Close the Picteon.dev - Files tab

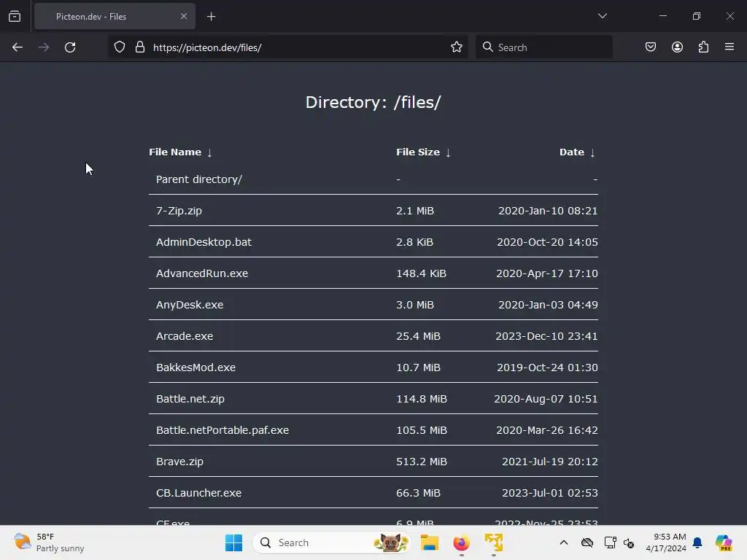point(184,16)
